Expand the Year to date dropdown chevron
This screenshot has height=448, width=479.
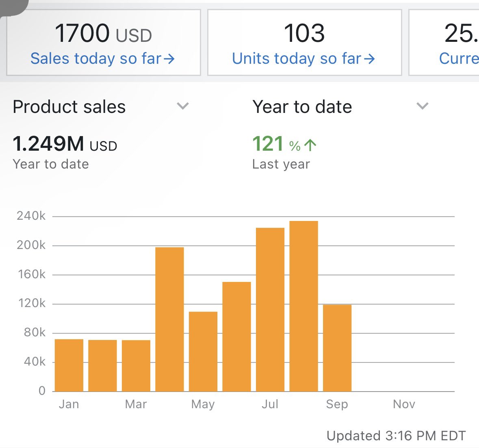[423, 106]
